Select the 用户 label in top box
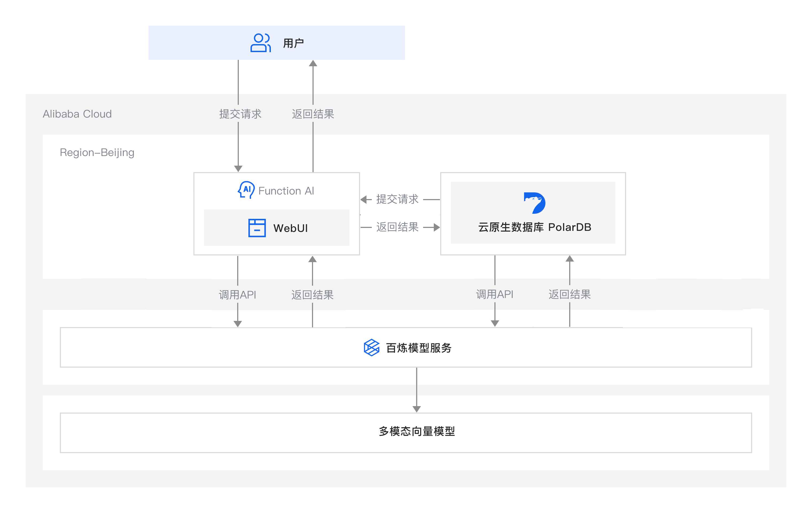Viewport: 812px width, 513px height. [x=293, y=43]
